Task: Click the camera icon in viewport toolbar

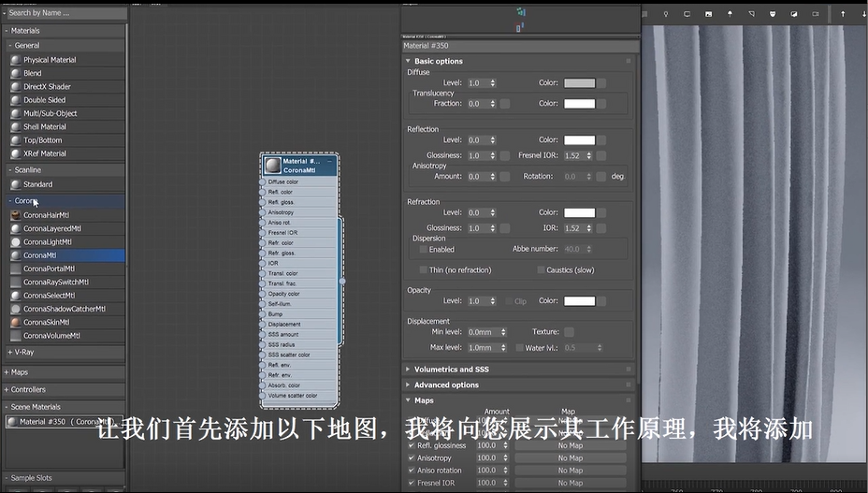Action: pos(816,14)
